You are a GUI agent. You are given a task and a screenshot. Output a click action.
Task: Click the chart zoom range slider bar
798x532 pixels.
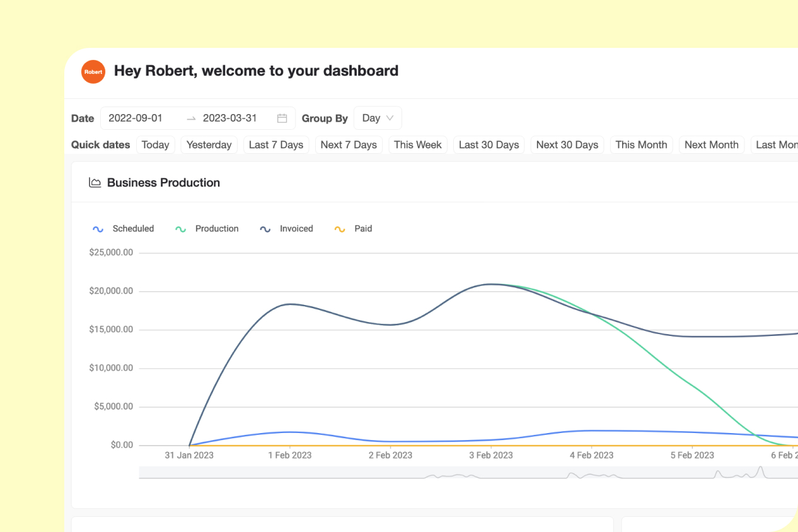pos(466,473)
